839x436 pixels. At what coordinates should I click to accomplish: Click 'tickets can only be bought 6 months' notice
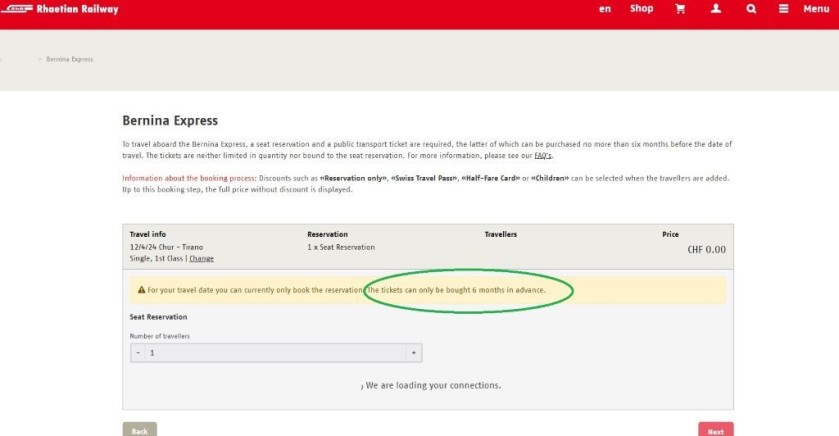[x=443, y=290]
